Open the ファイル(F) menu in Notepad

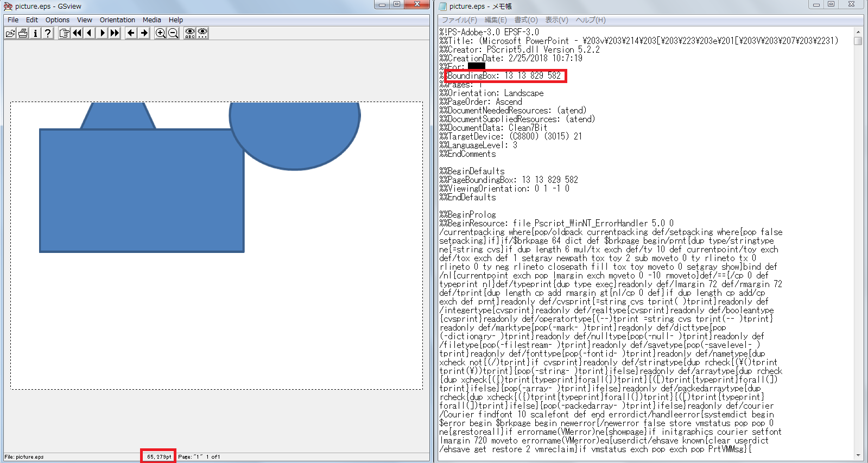coord(459,20)
